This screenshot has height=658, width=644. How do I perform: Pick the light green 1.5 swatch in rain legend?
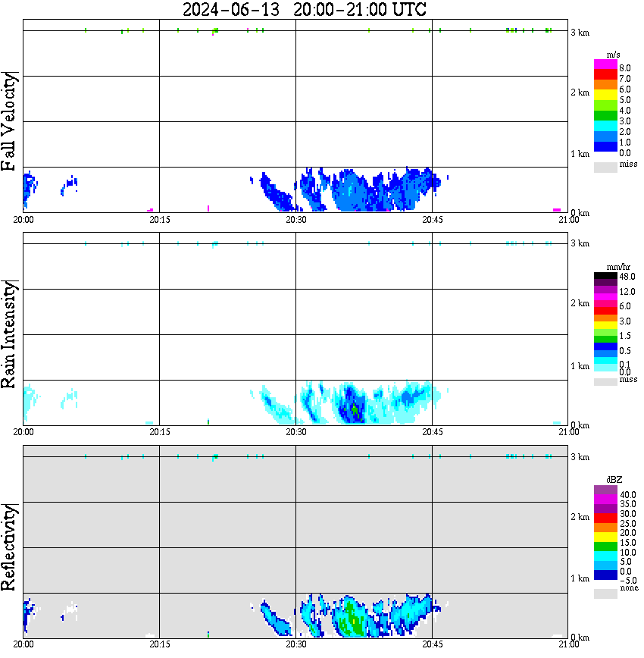(x=605, y=332)
